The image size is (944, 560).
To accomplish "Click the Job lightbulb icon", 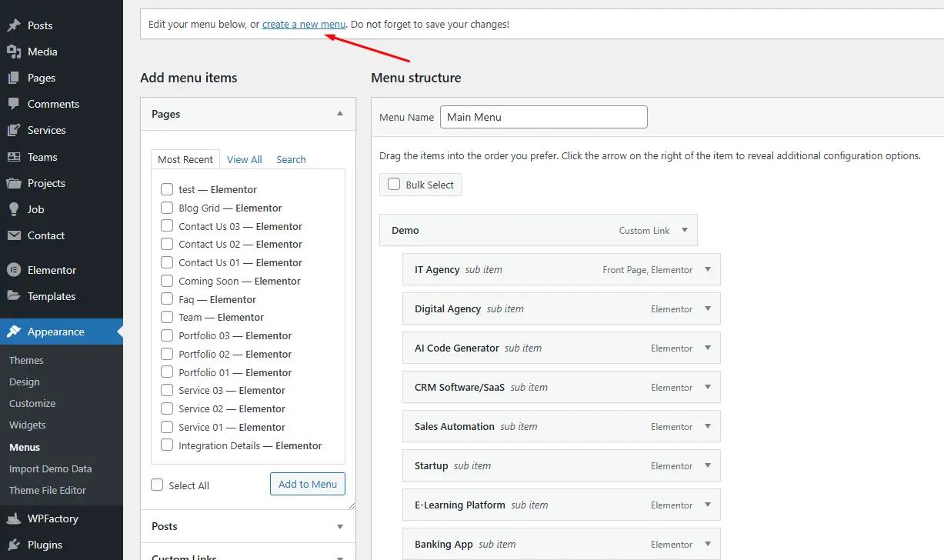I will [x=14, y=209].
